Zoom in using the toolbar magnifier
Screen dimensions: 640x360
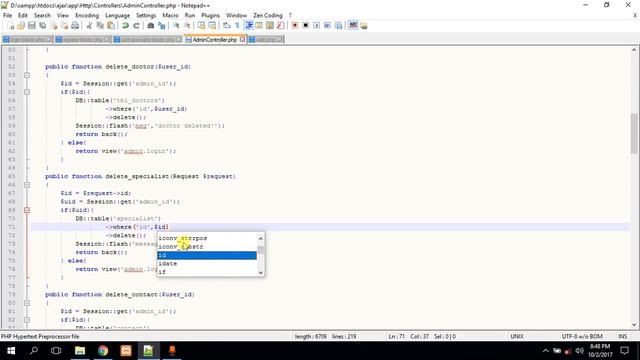(x=176, y=26)
